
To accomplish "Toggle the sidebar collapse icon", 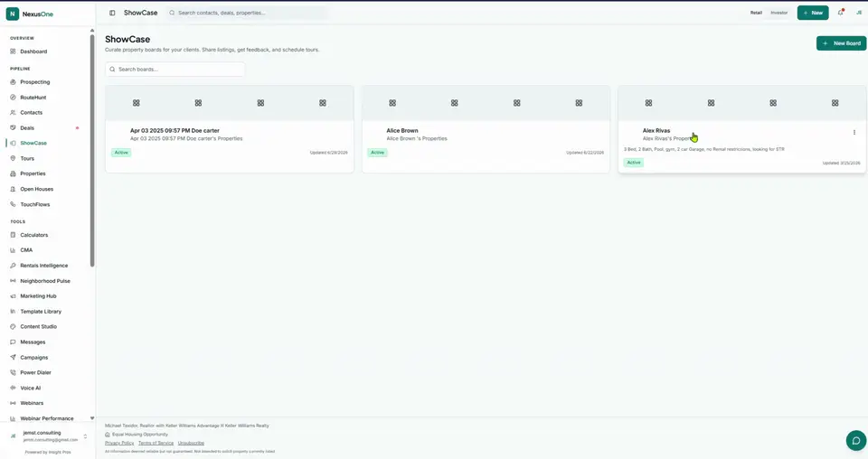I will (x=112, y=13).
